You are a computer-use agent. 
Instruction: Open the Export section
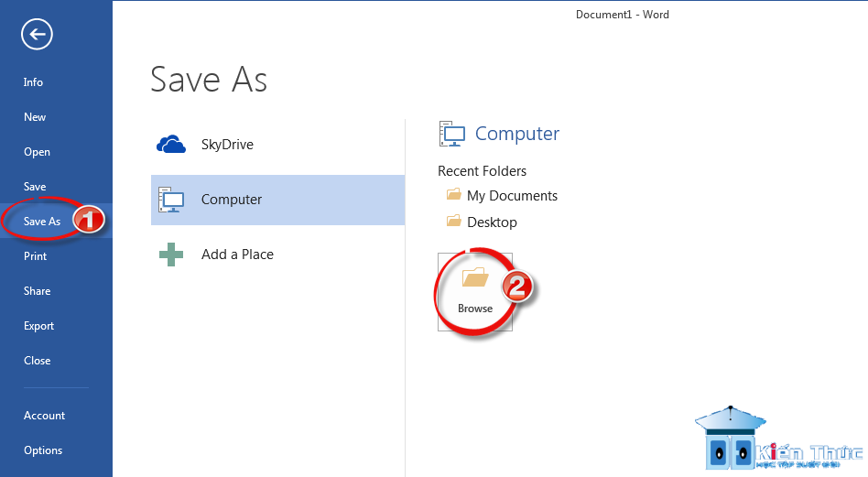[x=38, y=326]
